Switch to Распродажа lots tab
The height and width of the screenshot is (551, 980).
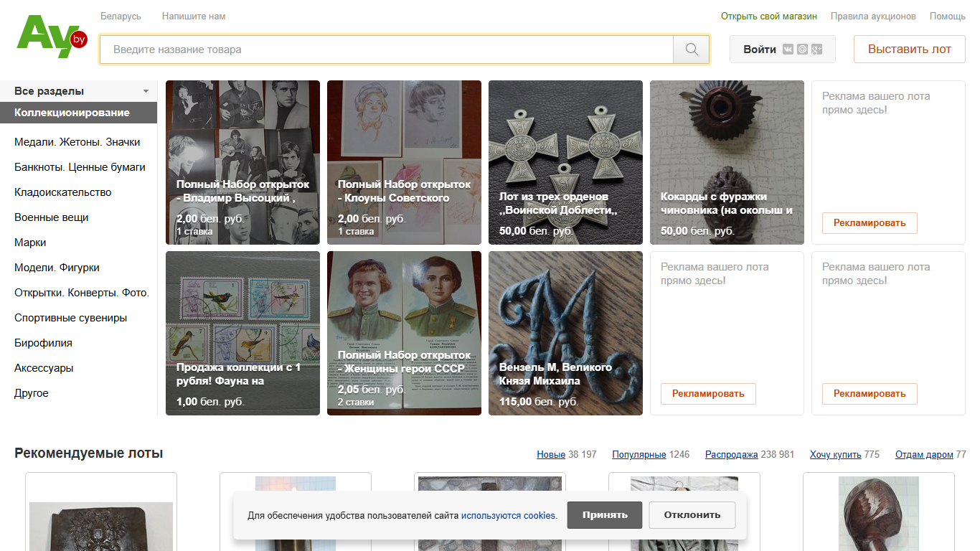coord(732,454)
